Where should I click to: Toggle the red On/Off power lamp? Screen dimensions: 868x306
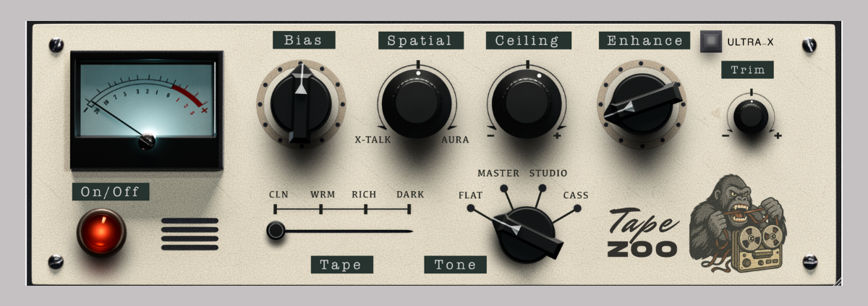coord(101,233)
